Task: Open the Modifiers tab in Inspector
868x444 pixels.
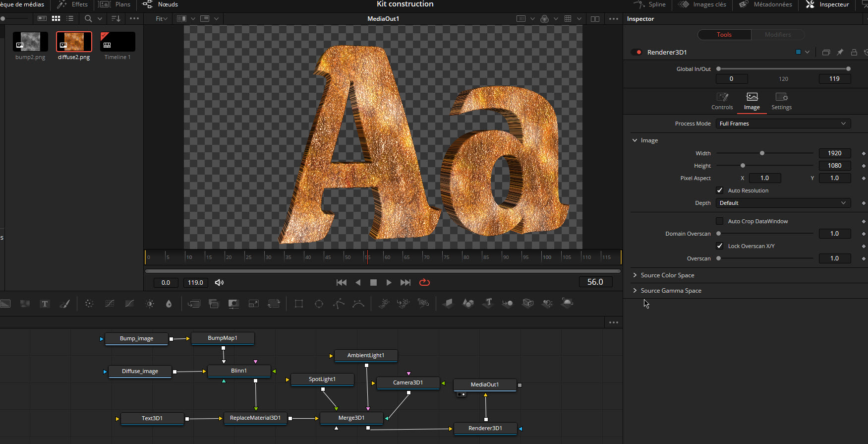Action: pos(777,35)
